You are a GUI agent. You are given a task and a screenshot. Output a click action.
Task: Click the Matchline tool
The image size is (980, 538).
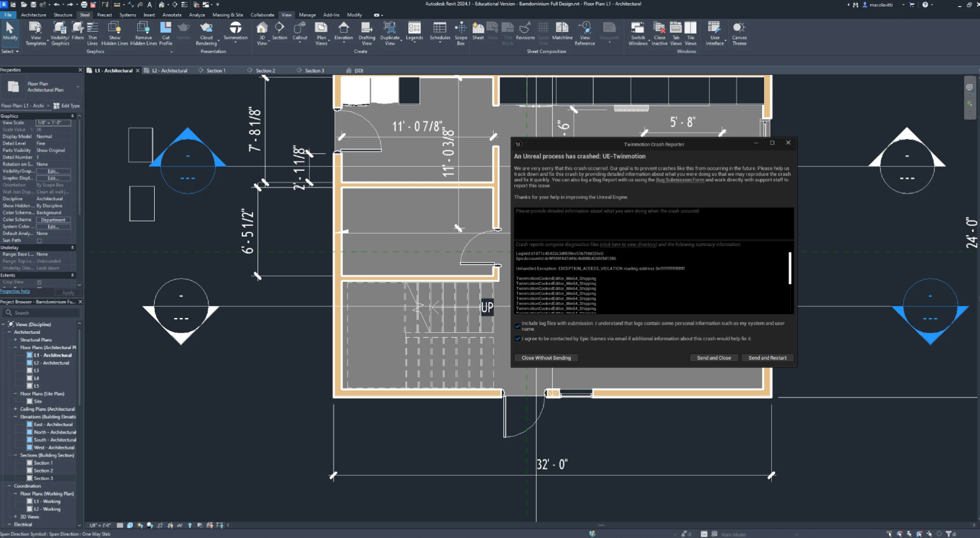pyautogui.click(x=562, y=31)
